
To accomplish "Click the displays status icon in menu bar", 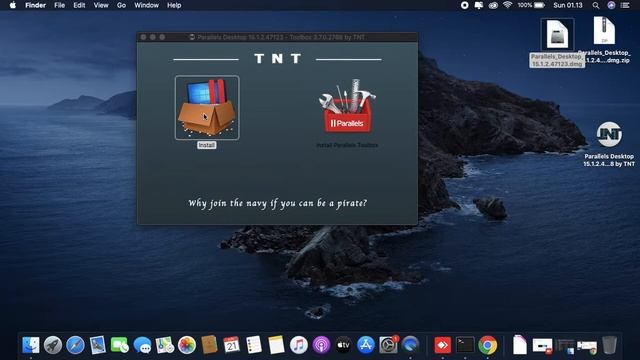I will coord(479,5).
